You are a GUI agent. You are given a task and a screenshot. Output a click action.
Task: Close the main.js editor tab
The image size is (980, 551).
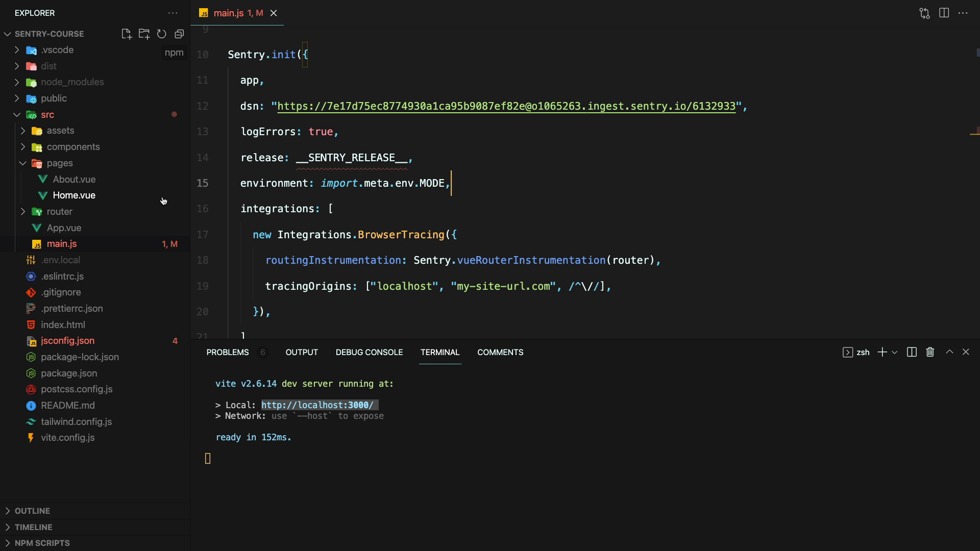(274, 13)
